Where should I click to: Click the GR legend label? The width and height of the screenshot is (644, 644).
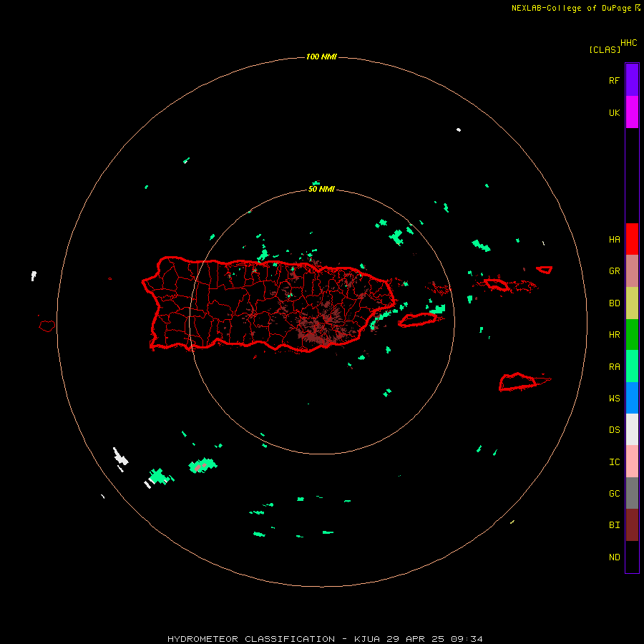click(614, 271)
